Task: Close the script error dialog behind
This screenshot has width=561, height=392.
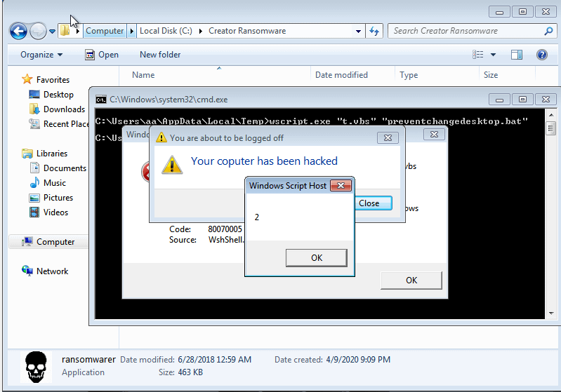Action: point(434,135)
